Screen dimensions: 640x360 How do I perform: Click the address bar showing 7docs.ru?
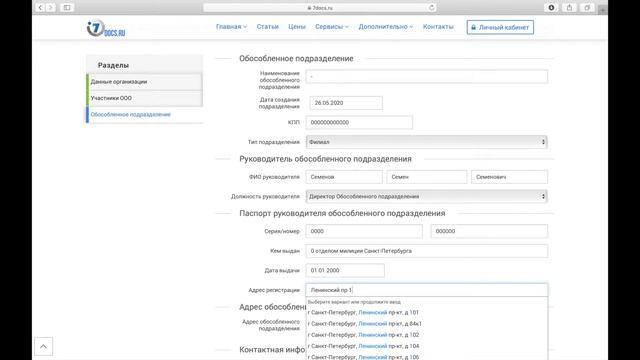320,8
